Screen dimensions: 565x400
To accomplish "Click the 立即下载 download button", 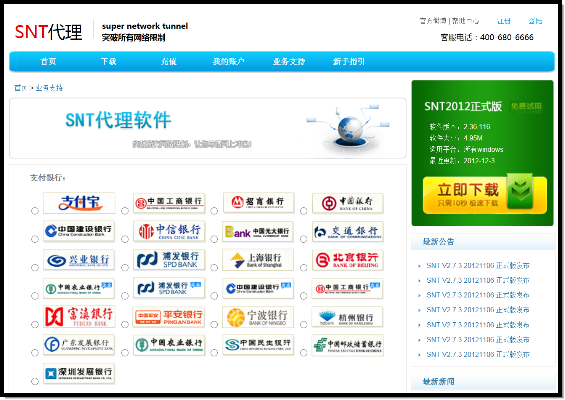I will 485,195.
